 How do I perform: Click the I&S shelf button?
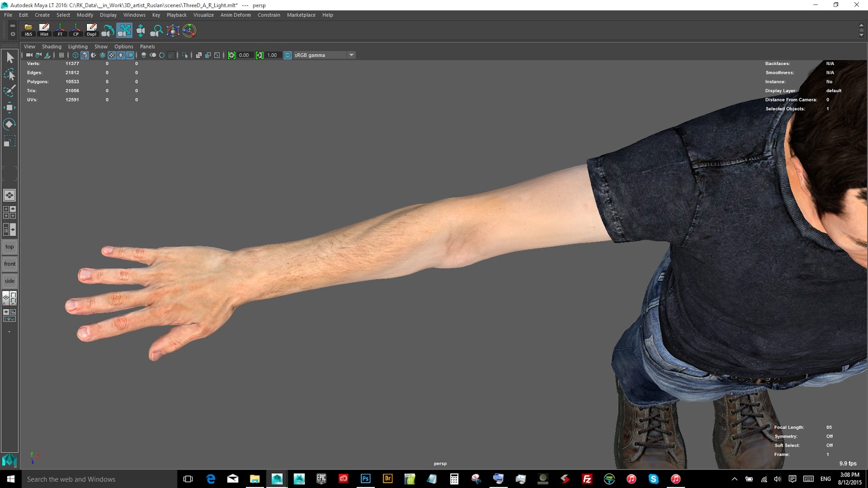[28, 30]
